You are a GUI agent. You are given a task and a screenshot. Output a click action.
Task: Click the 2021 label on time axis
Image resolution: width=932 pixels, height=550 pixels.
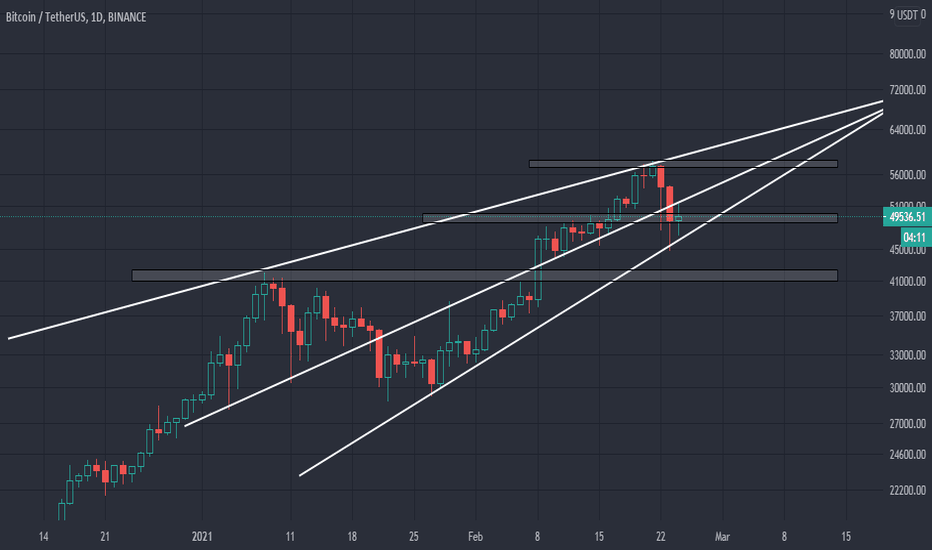[x=202, y=537]
